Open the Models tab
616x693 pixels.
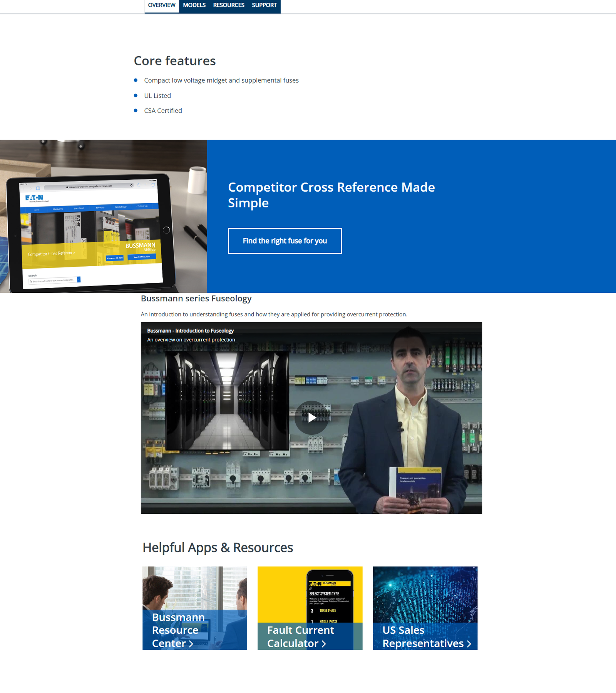[194, 5]
